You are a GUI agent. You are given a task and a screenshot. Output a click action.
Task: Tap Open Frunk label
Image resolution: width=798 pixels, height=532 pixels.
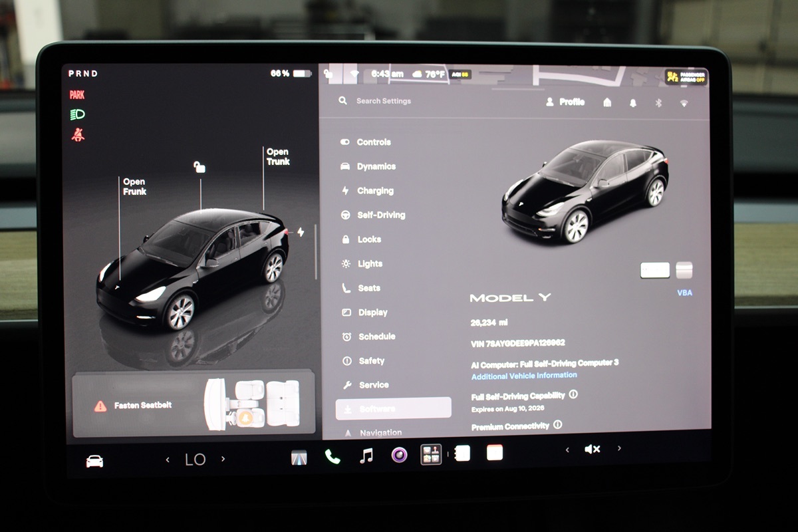click(x=134, y=186)
